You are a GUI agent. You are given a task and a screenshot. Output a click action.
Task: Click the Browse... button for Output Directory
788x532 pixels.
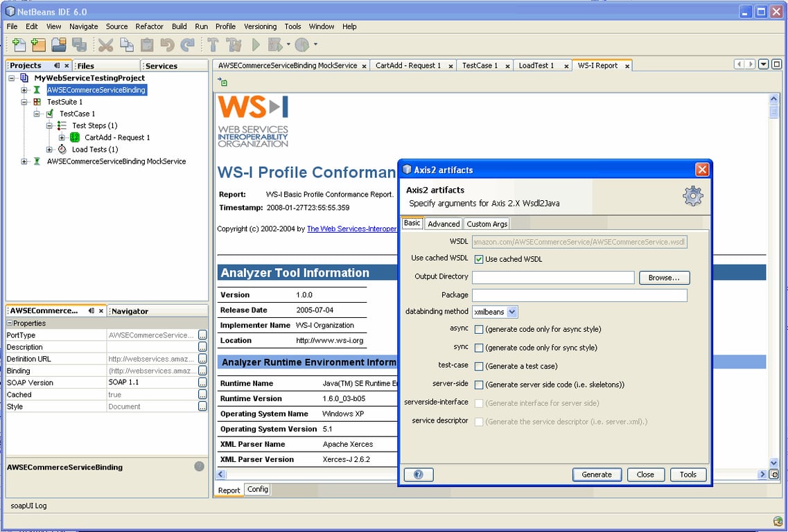664,278
